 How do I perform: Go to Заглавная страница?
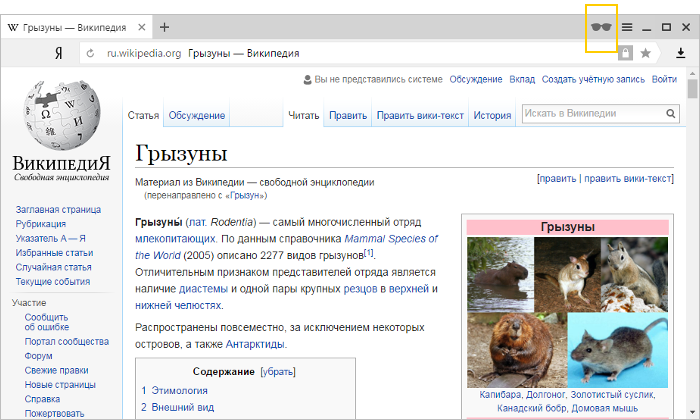58,210
